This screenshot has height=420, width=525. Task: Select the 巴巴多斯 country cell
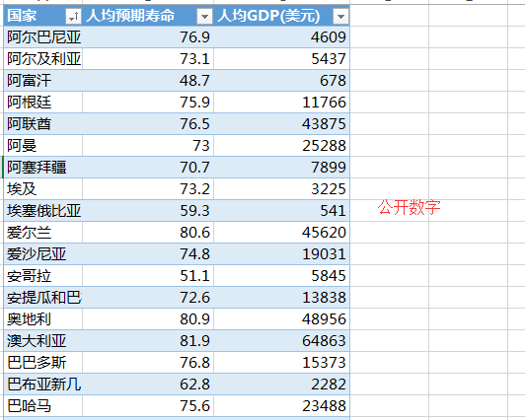coord(42,363)
